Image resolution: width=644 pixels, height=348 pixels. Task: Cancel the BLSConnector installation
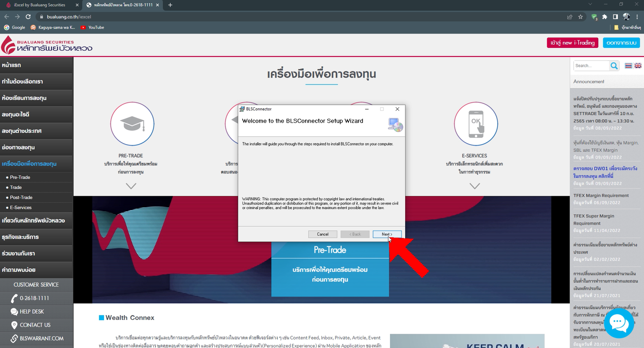click(x=323, y=234)
